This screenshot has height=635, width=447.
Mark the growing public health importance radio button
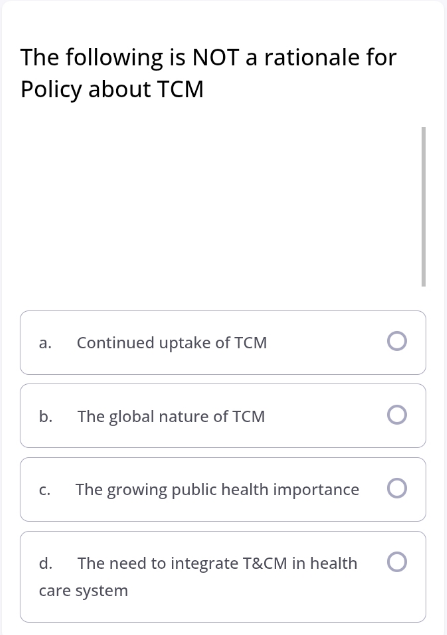pos(397,488)
